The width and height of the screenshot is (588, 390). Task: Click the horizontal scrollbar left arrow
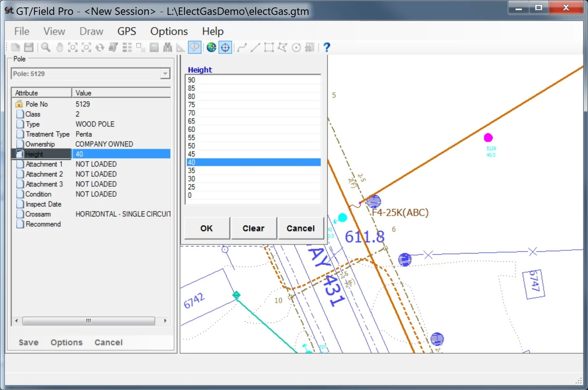16,321
